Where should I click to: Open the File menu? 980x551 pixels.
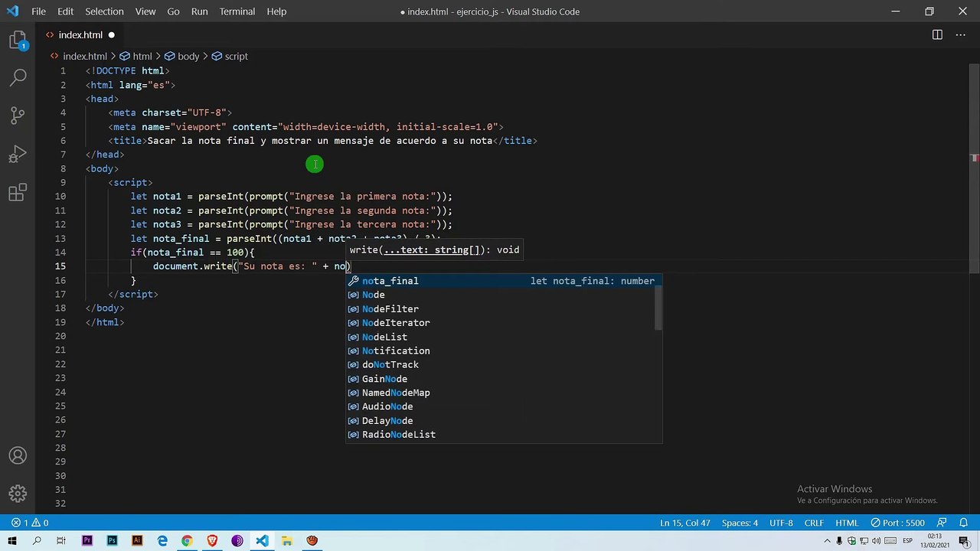(39, 11)
